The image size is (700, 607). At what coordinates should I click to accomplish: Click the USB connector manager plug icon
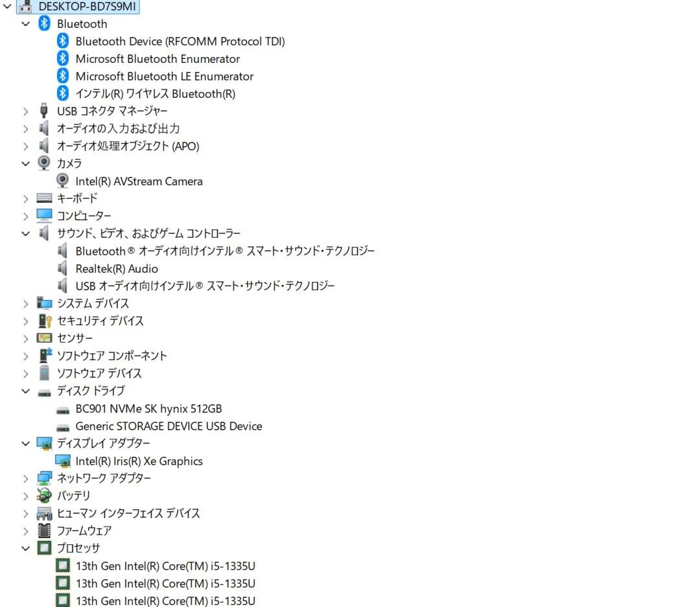coord(44,110)
